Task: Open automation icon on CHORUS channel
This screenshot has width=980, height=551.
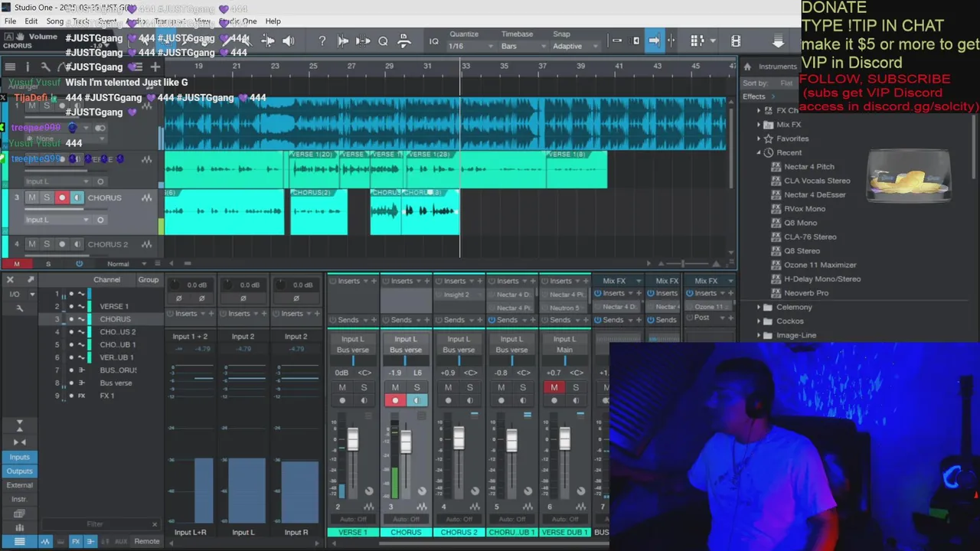Action: point(422,507)
